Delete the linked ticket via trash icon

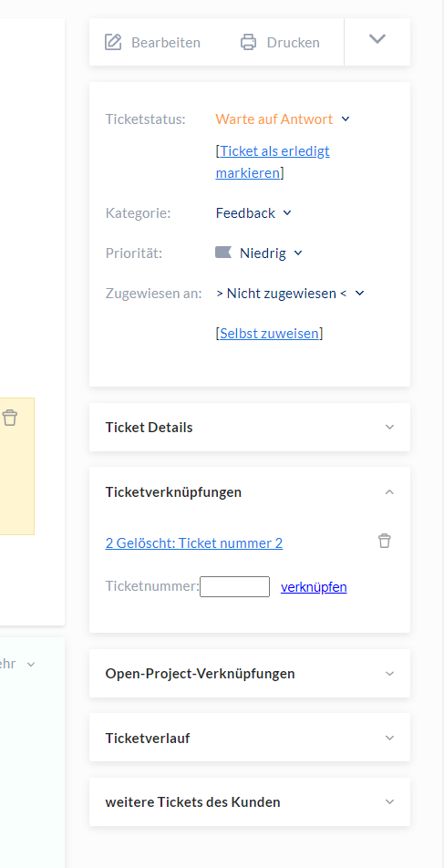[x=384, y=541]
